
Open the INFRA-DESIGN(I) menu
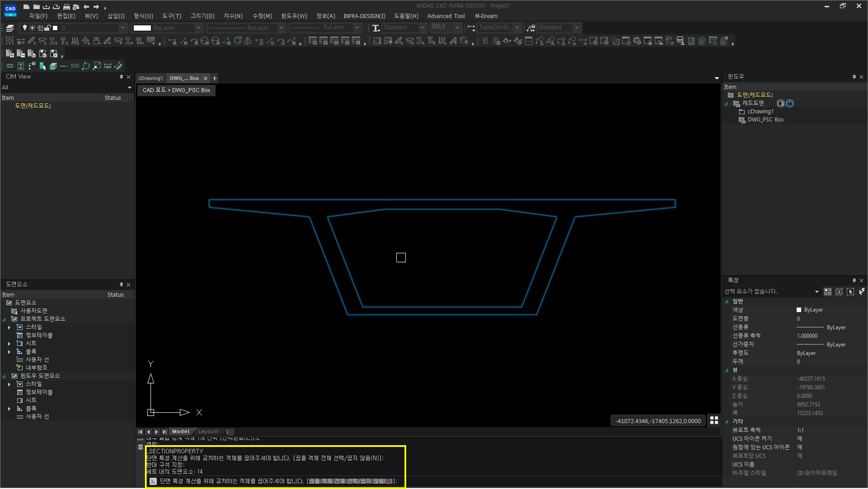point(364,16)
